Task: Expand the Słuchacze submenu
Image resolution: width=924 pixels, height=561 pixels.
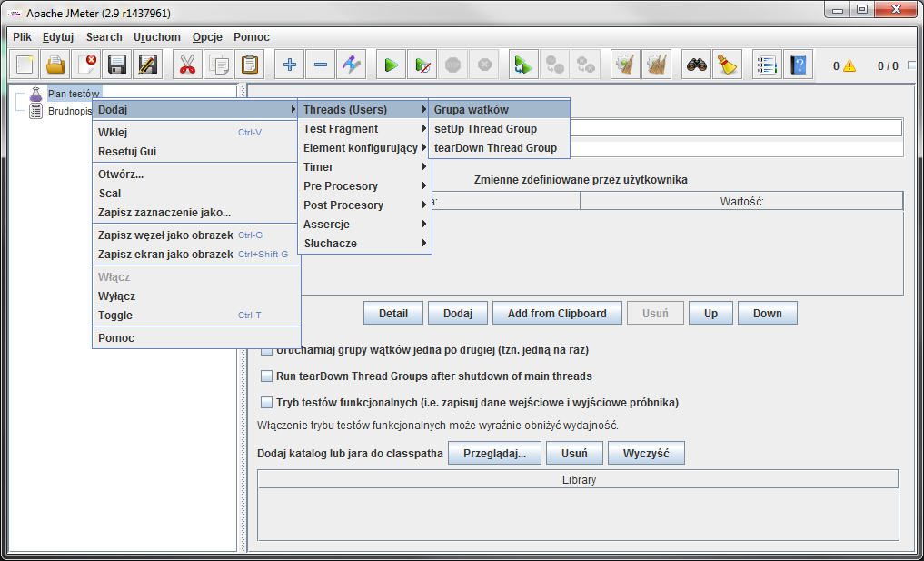Action: 364,243
